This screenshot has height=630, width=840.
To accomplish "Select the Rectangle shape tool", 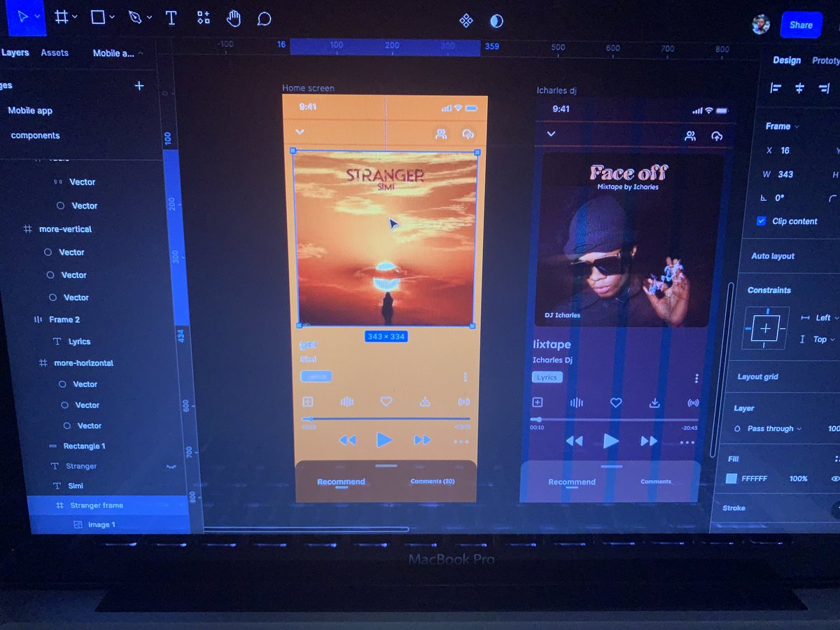I will point(98,17).
